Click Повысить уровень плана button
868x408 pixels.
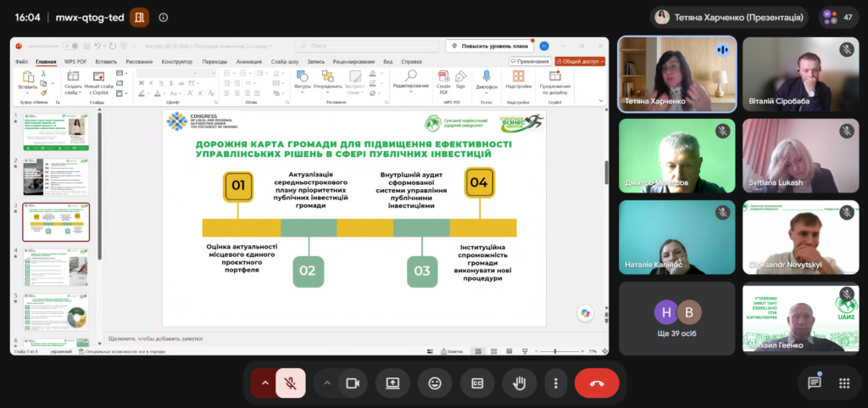[491, 46]
